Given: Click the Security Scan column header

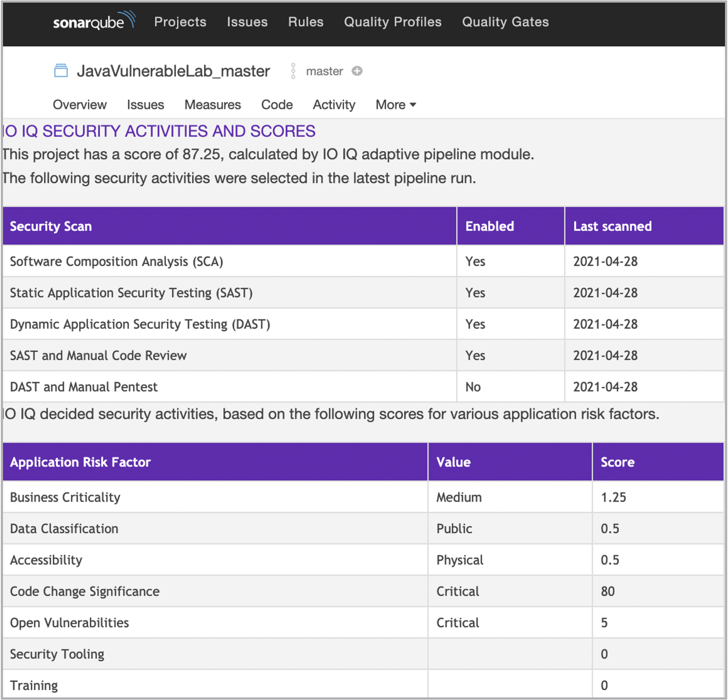Looking at the screenshot, I should coord(229,226).
